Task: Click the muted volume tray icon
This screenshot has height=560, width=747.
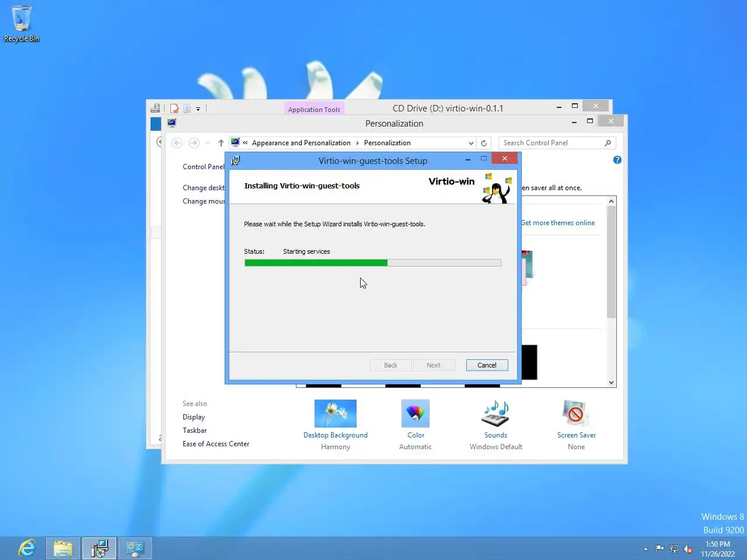Action: pos(688,548)
